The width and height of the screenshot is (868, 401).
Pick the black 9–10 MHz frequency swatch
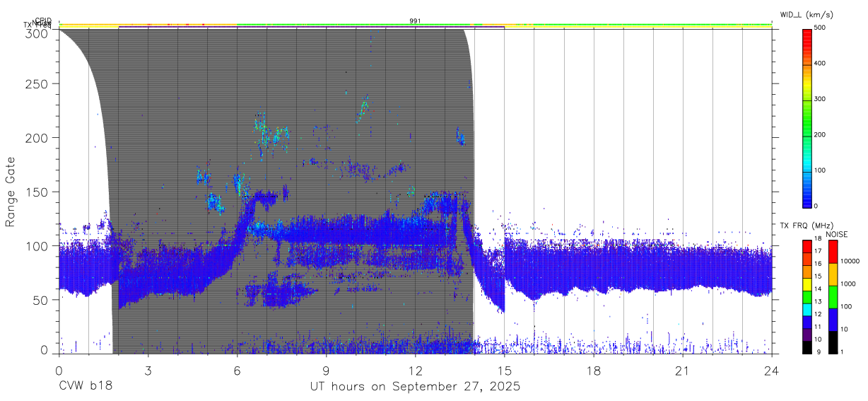pos(807,347)
